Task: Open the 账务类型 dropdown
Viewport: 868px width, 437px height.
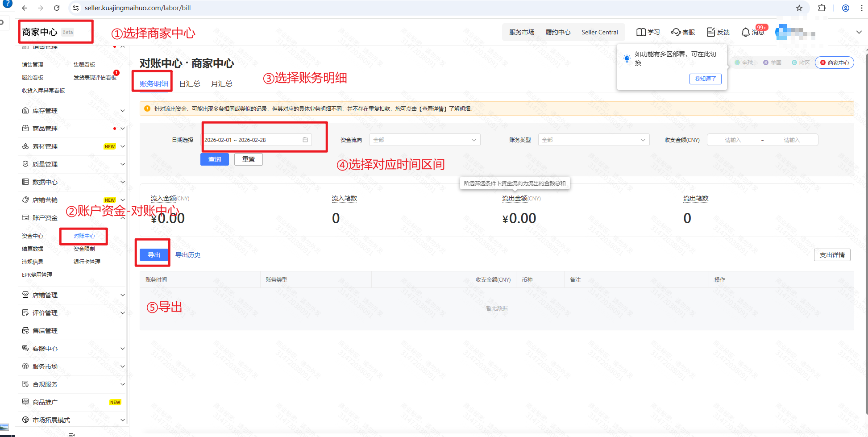Action: coord(593,140)
